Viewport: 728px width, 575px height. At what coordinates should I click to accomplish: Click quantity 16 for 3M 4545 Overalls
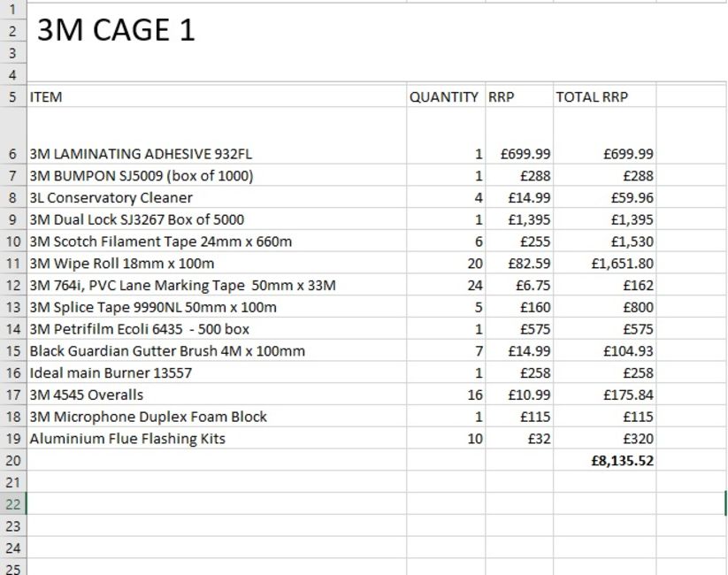(x=446, y=395)
